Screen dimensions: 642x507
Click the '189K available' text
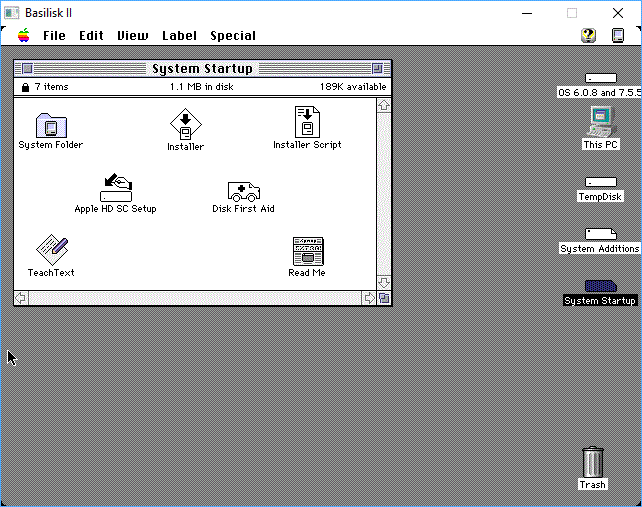pos(353,87)
